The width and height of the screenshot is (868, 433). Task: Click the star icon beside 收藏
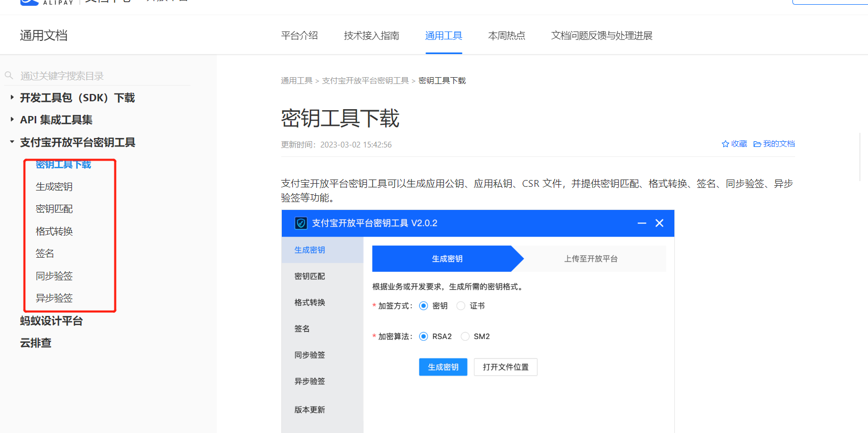[725, 144]
